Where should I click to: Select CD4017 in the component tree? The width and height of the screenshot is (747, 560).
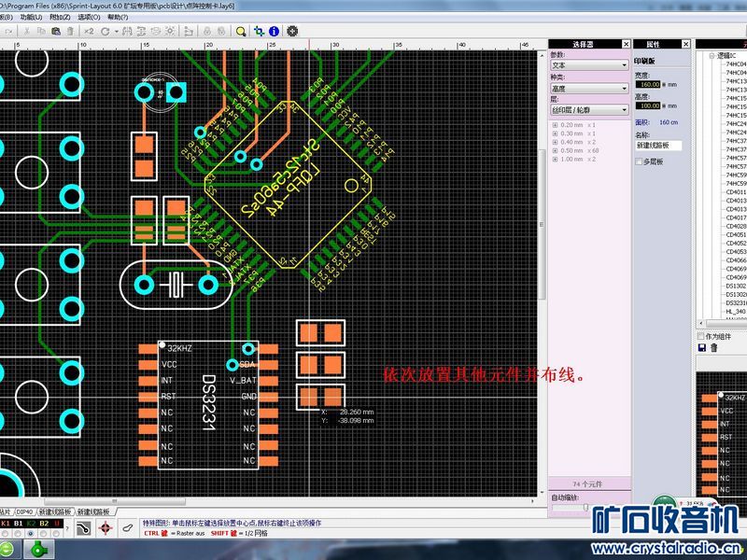[736, 217]
